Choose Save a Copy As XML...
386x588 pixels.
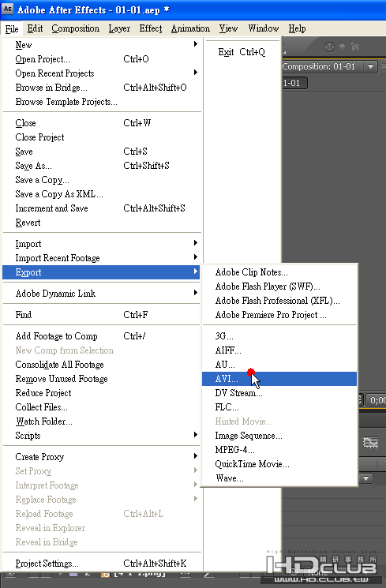point(102,194)
